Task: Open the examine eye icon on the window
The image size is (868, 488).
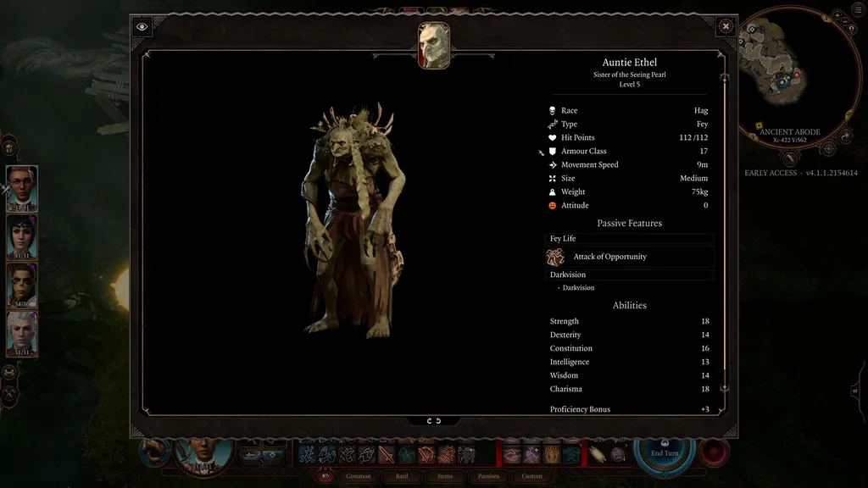Action: tap(141, 26)
